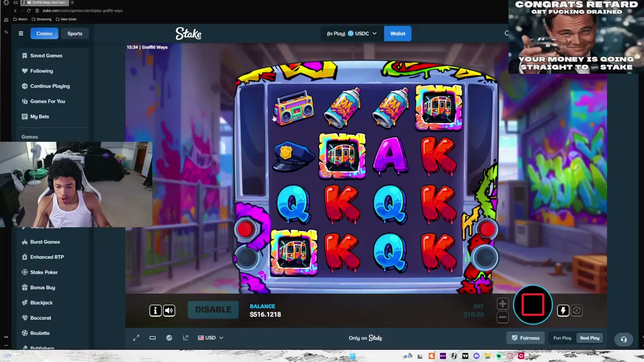Open the USD display currency dropdown
The height and width of the screenshot is (362, 644).
coord(210,338)
